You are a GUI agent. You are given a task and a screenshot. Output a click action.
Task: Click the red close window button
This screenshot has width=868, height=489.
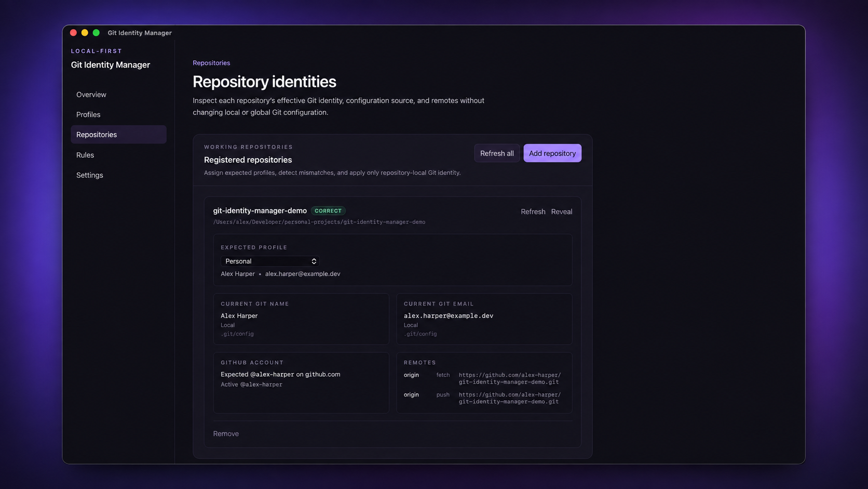[73, 33]
